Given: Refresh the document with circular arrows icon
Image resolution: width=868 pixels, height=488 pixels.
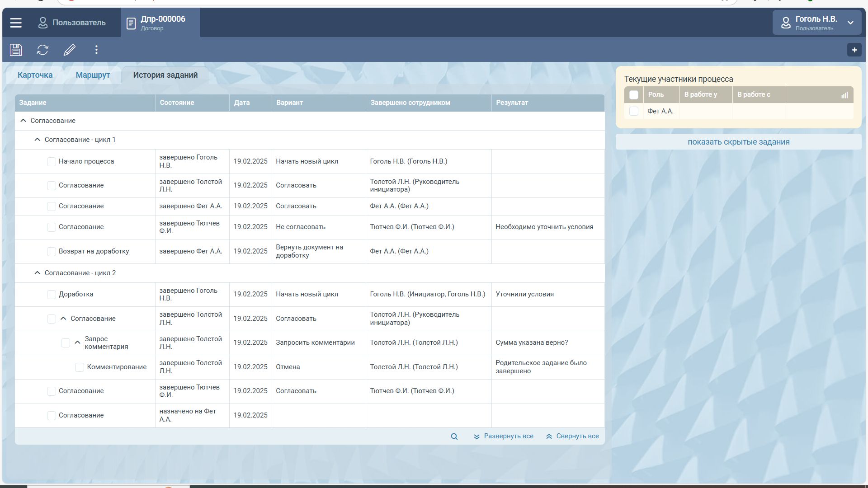Looking at the screenshot, I should tap(42, 50).
